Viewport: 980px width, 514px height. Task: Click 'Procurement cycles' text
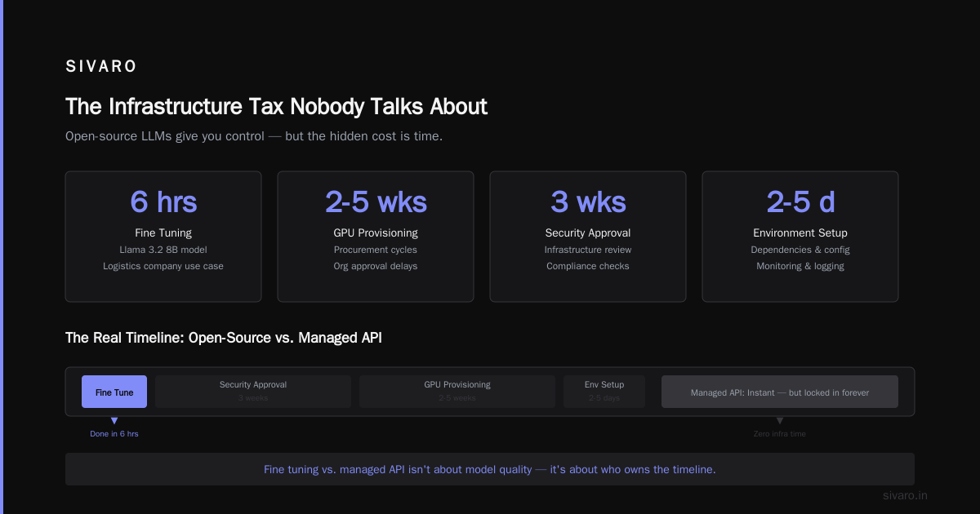coord(376,250)
